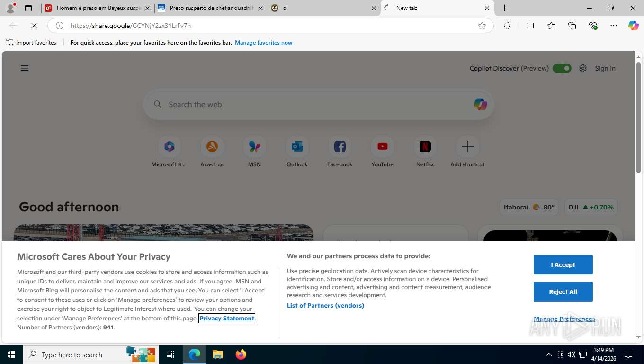Open a new browser tab

[x=505, y=8]
